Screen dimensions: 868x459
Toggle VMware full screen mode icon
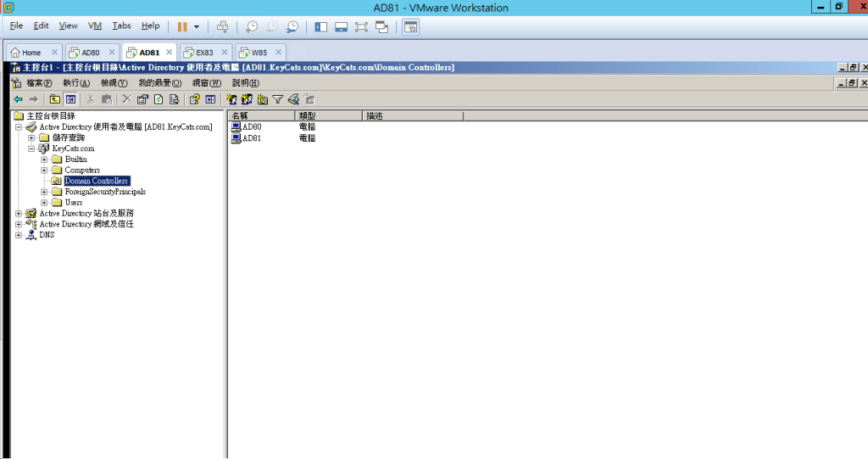(x=361, y=27)
